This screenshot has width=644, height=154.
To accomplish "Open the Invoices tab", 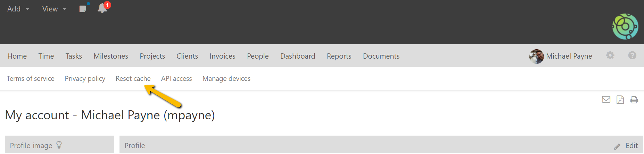I will click(222, 56).
